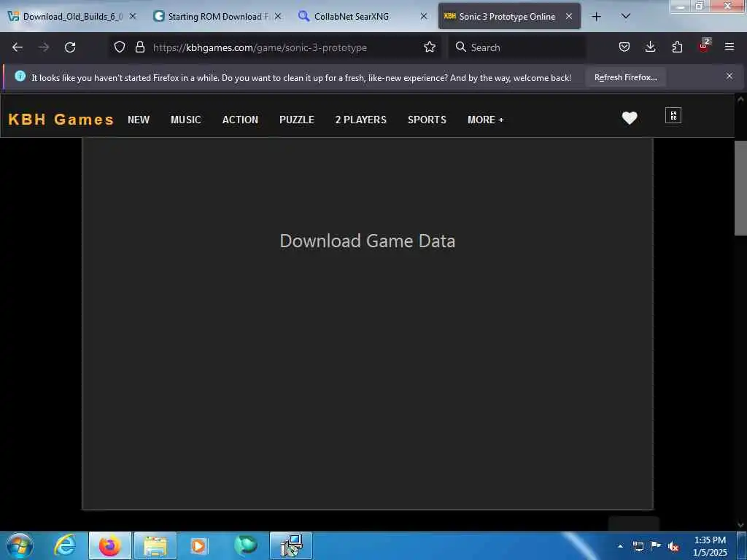This screenshot has height=560, width=747.
Task: Click the notification info icon
Action: 20,76
